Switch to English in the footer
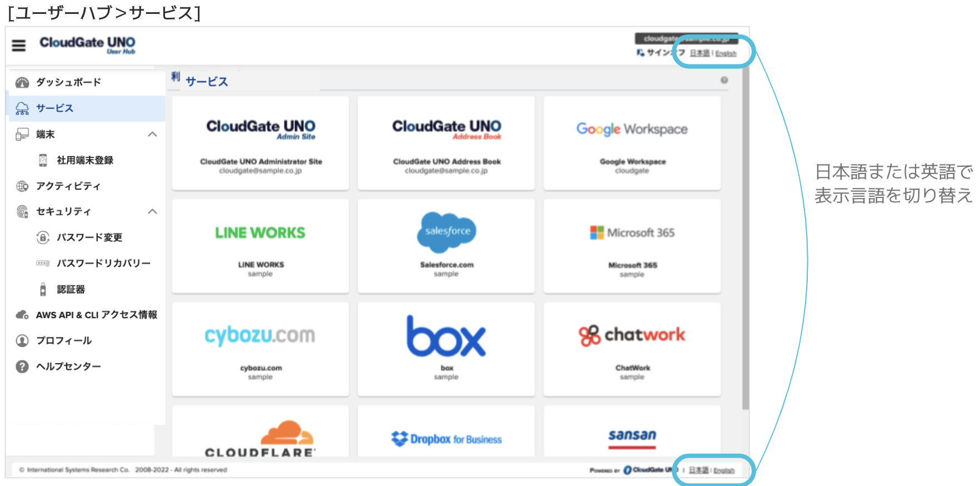The width and height of the screenshot is (980, 486). [x=724, y=470]
